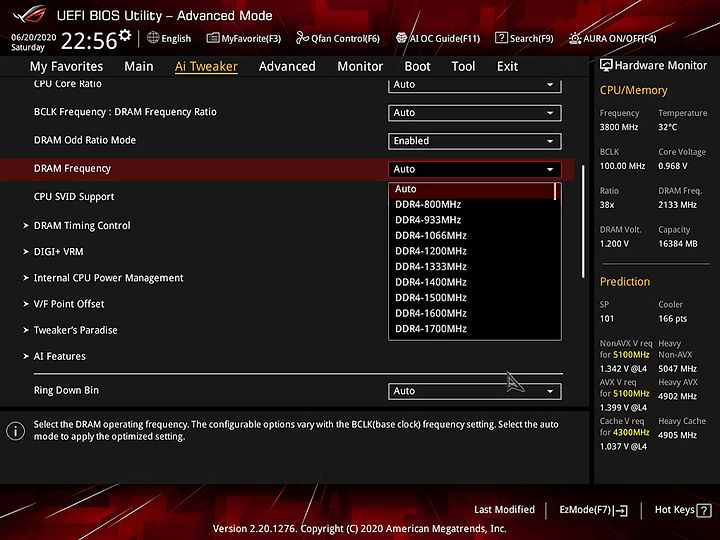Expand V/F Point Offset submenu

[x=64, y=304]
